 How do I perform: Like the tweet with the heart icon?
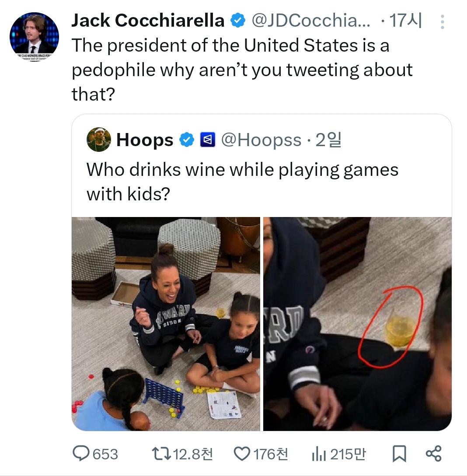click(241, 454)
